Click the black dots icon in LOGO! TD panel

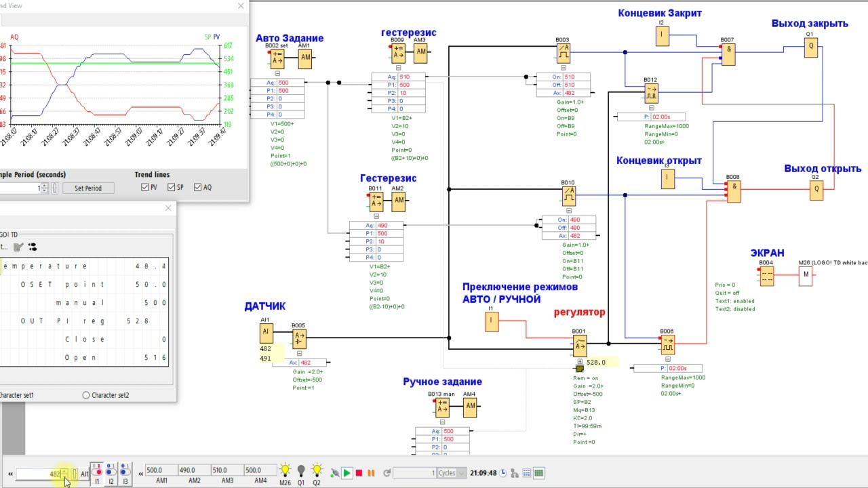32,247
